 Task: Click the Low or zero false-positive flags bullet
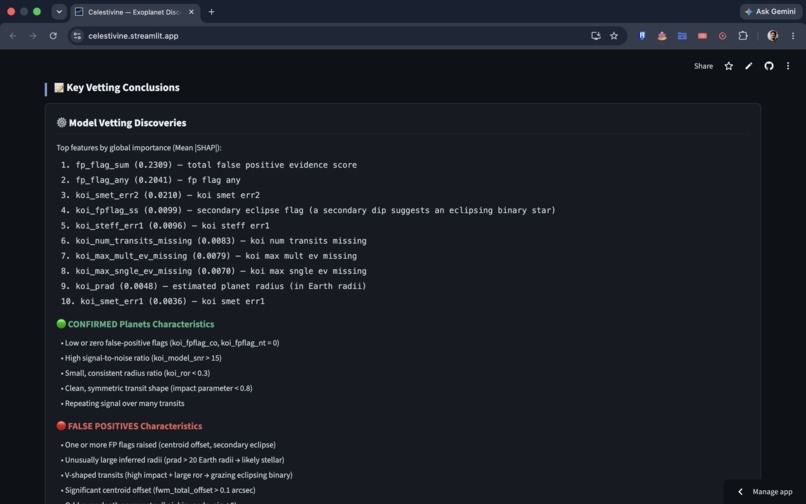[170, 343]
